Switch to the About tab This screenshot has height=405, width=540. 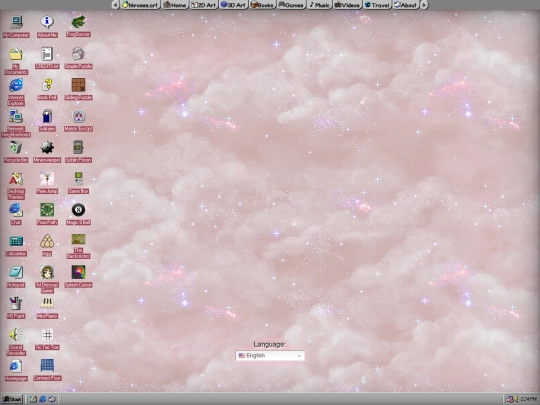click(406, 5)
